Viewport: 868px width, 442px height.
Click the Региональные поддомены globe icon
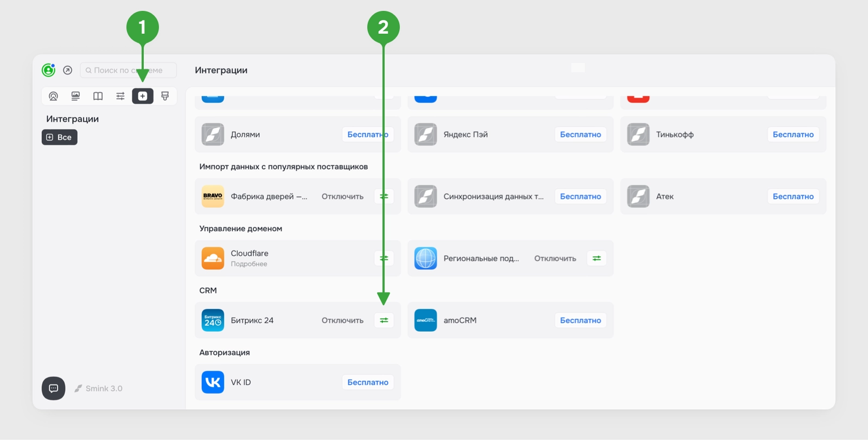(x=425, y=258)
